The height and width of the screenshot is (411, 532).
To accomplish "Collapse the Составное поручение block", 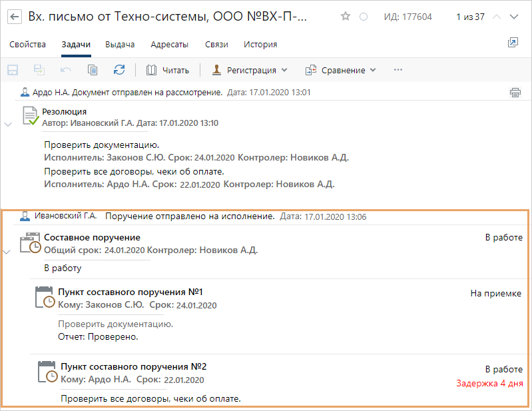I will (7, 252).
